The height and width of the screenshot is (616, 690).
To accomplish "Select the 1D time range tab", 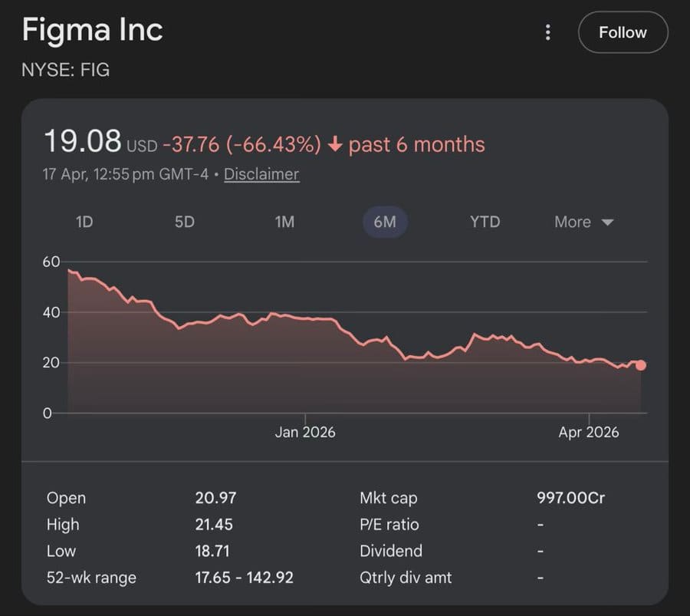I will (84, 222).
